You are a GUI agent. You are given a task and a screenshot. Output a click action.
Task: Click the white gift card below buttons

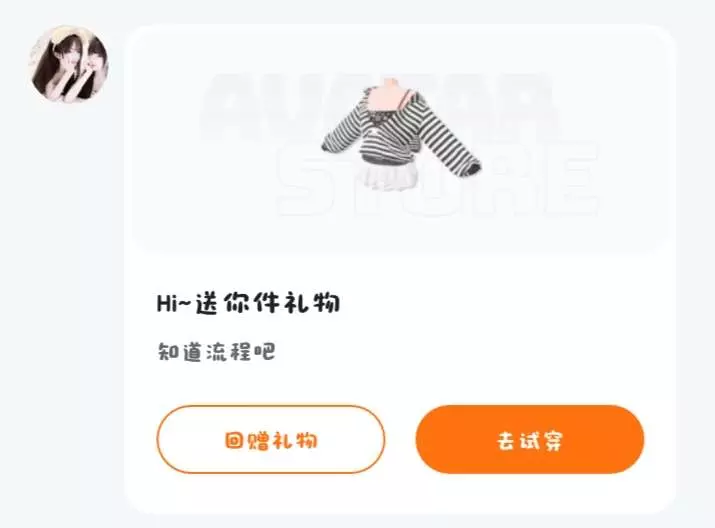(400, 493)
